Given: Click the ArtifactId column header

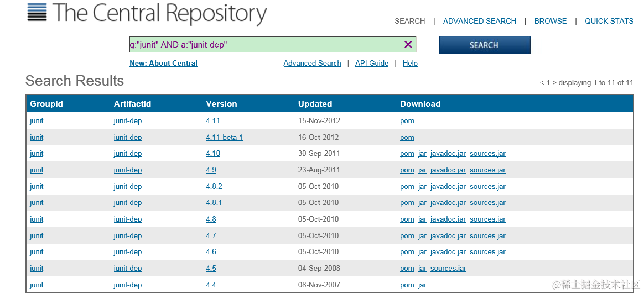Looking at the screenshot, I should (x=132, y=104).
